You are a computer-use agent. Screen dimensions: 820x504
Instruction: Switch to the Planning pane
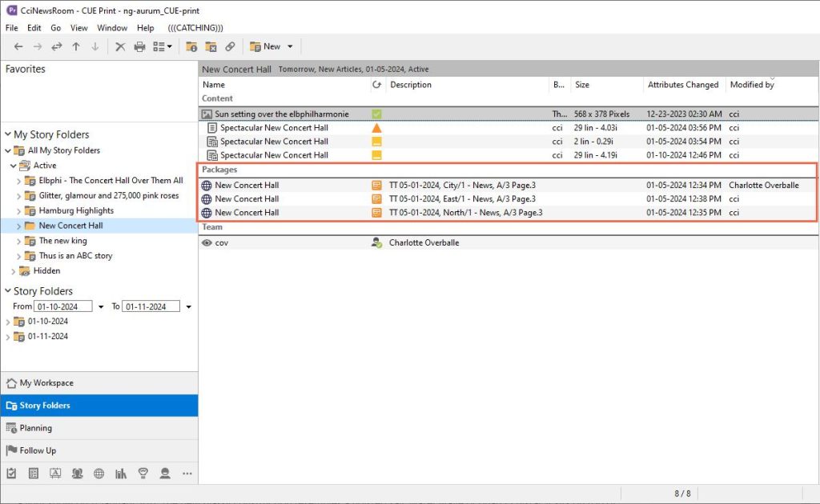(36, 428)
